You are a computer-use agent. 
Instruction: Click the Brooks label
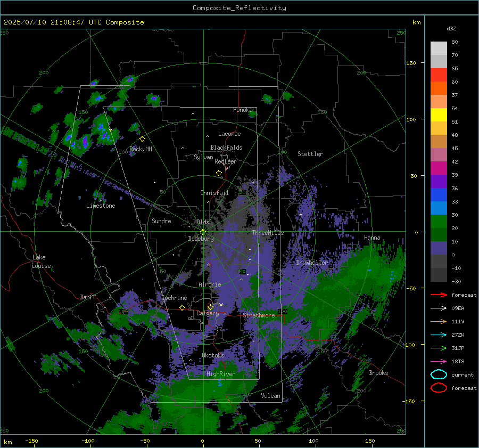click(378, 373)
